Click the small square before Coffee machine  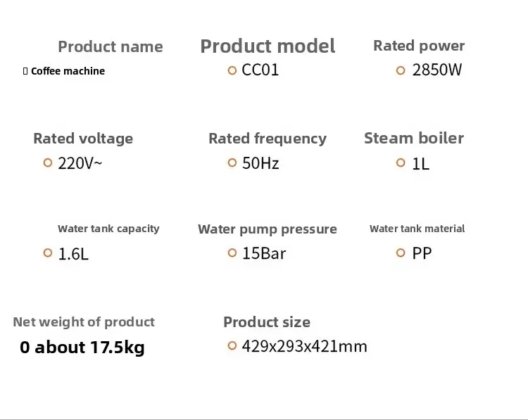(x=25, y=71)
